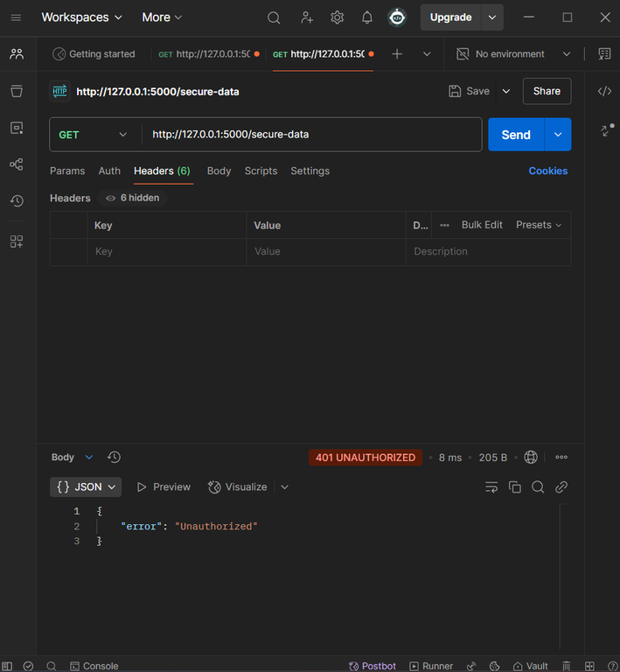This screenshot has height=672, width=620.
Task: Toggle word wrap in response
Action: (491, 487)
